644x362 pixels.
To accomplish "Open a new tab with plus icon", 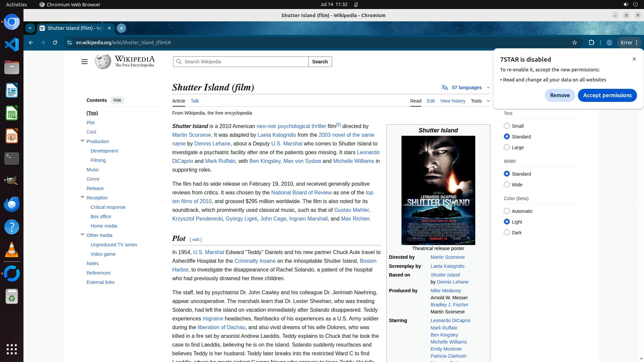I will tap(121, 28).
